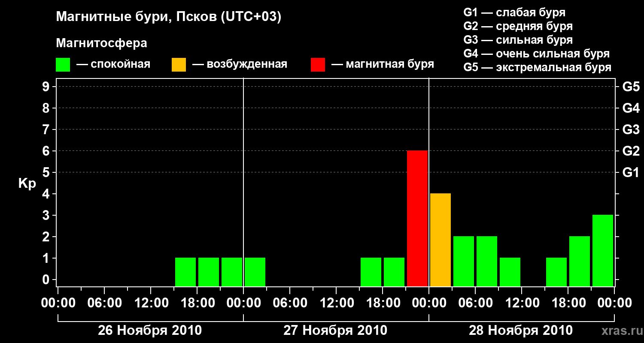This screenshot has height=343, width=644.
Task: Click the G3 tick label beside the Kp 7 gridline
Action: [x=631, y=129]
